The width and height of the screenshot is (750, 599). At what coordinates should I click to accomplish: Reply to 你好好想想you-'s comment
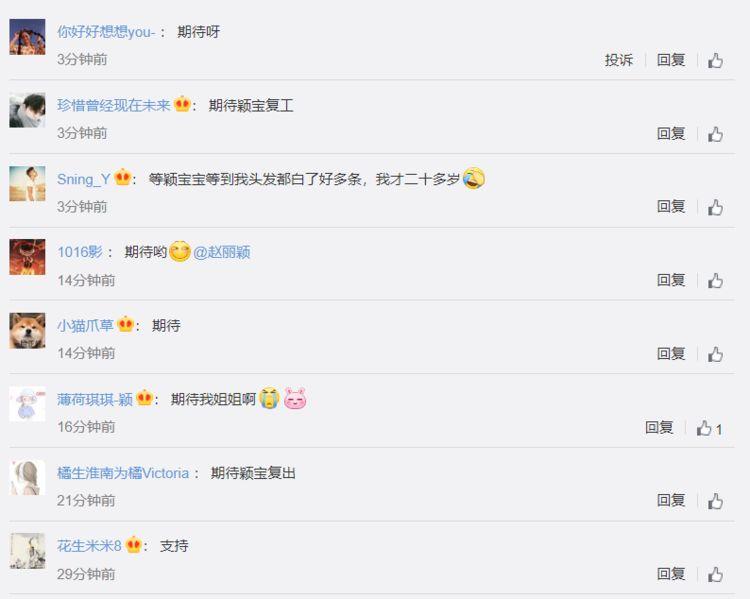tap(671, 60)
